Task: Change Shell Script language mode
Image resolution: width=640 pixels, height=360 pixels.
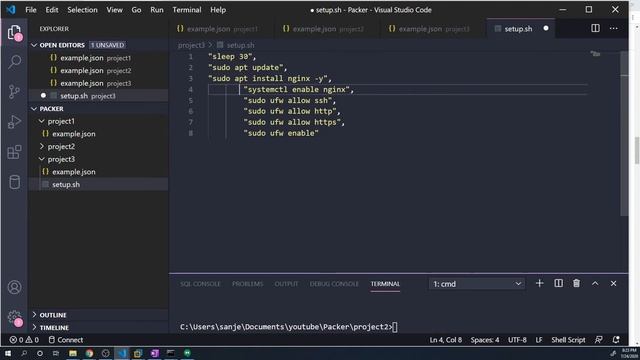Action: (x=568, y=340)
